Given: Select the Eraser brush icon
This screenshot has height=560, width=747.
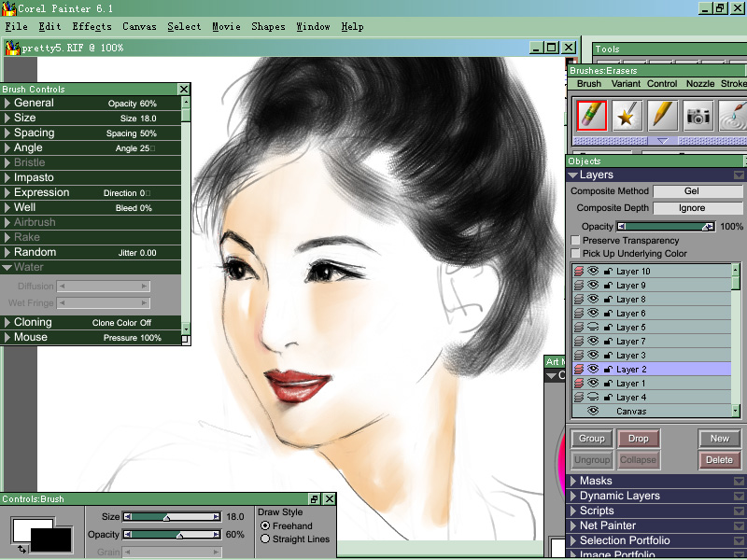Looking at the screenshot, I should click(591, 115).
